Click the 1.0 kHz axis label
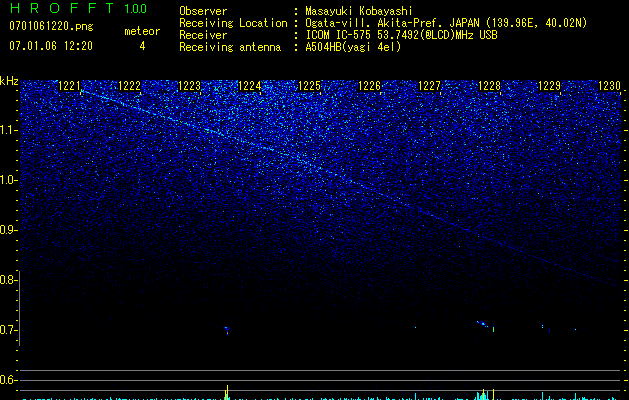Viewport: 629px width, 400px height. 8,180
